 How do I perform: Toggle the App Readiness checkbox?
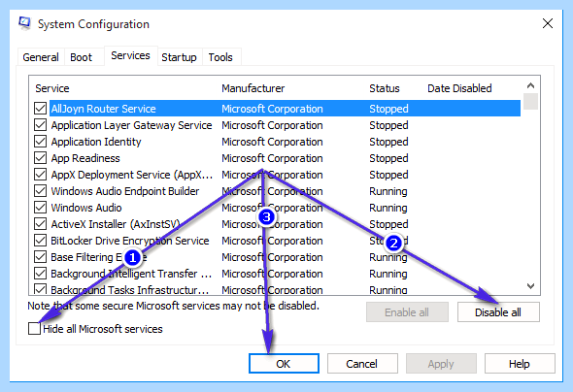40,158
